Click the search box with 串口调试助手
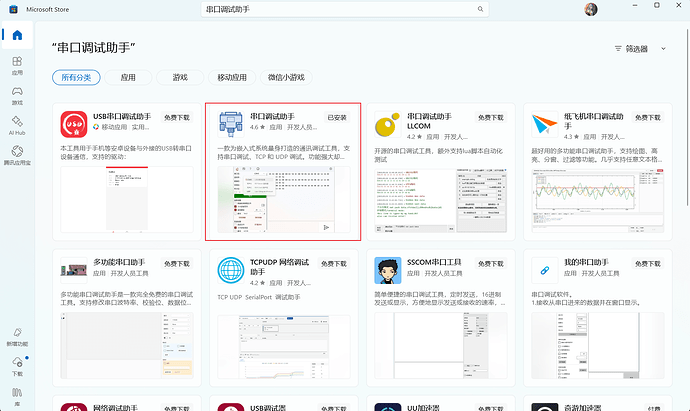690x411 pixels. click(x=330, y=9)
